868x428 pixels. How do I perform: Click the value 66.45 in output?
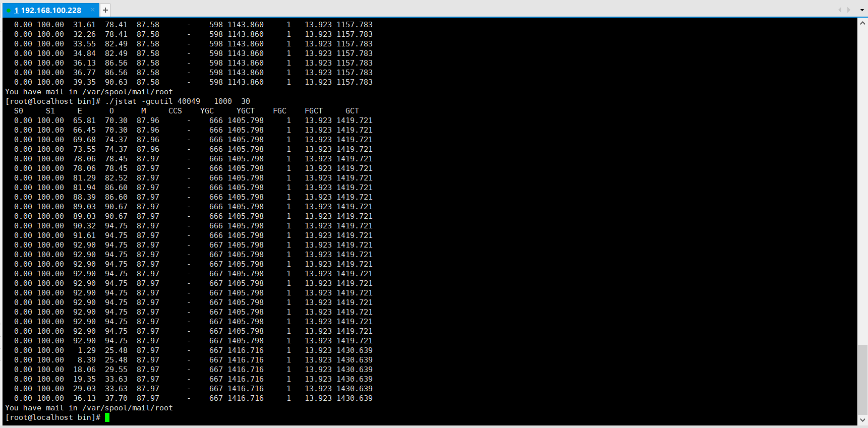pyautogui.click(x=84, y=130)
